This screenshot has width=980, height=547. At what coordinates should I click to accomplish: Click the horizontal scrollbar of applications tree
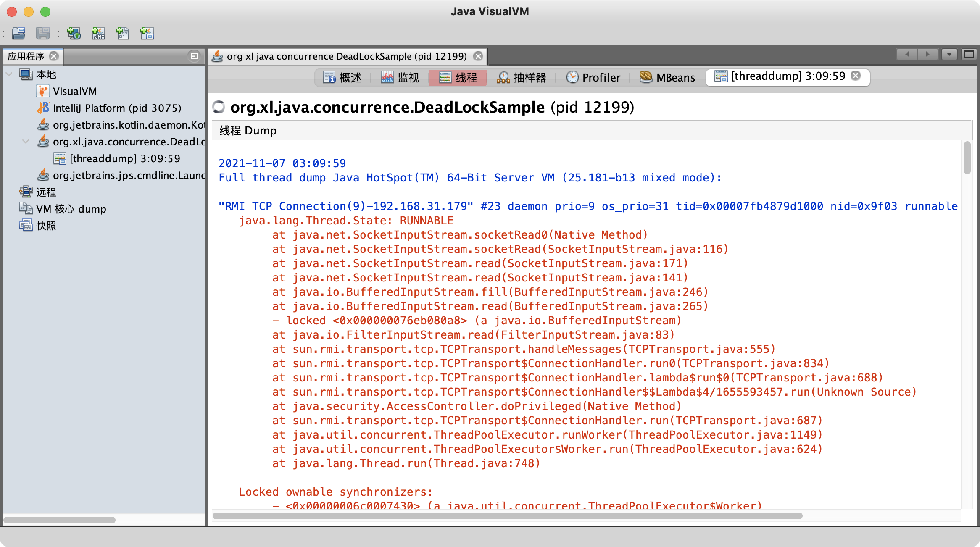(60, 520)
